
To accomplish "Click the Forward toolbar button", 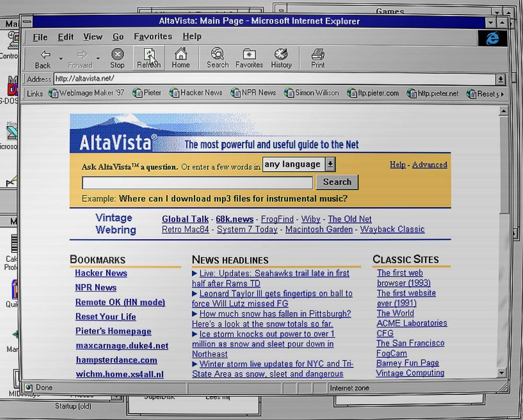I will tap(81, 59).
